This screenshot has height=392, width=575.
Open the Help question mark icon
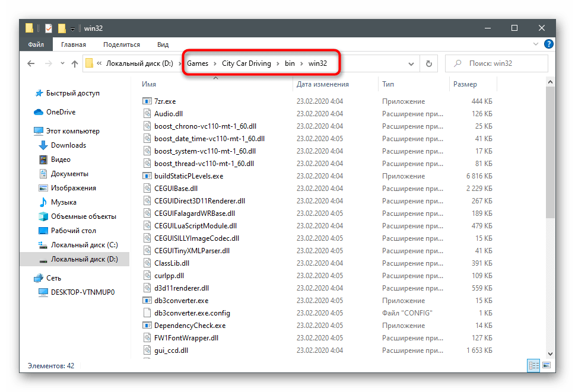pos(549,44)
